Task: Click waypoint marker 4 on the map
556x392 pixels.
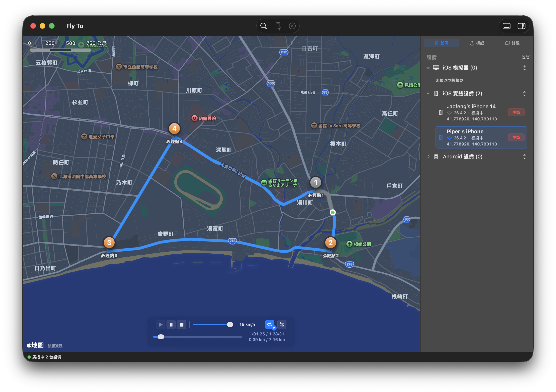Action: (x=174, y=129)
